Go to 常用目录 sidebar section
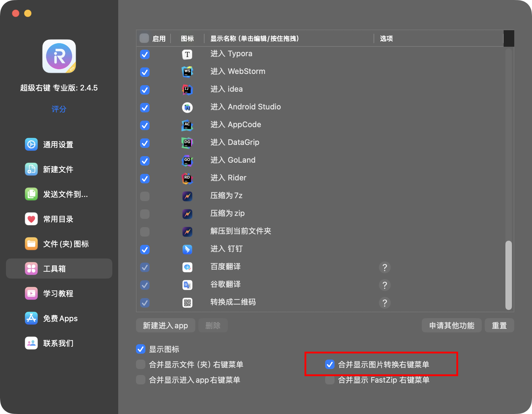 58,219
